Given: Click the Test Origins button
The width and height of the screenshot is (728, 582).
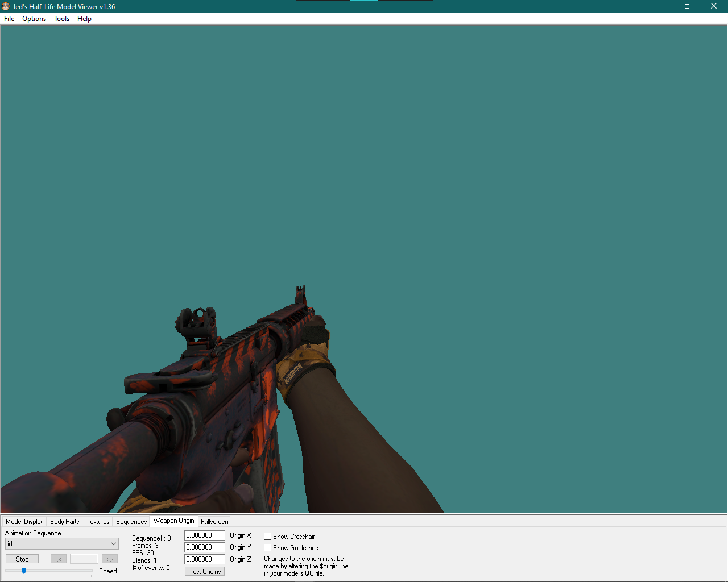Looking at the screenshot, I should click(x=205, y=571).
